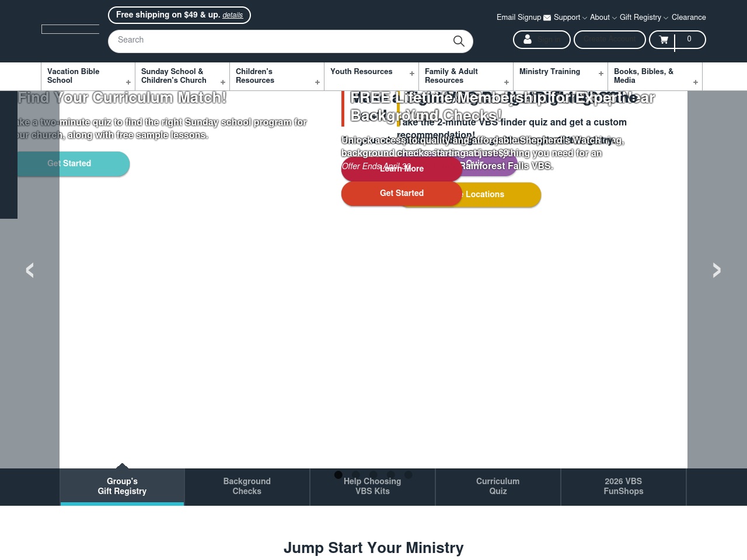This screenshot has height=560, width=747.
Task: Expand the About dropdown
Action: (603, 17)
